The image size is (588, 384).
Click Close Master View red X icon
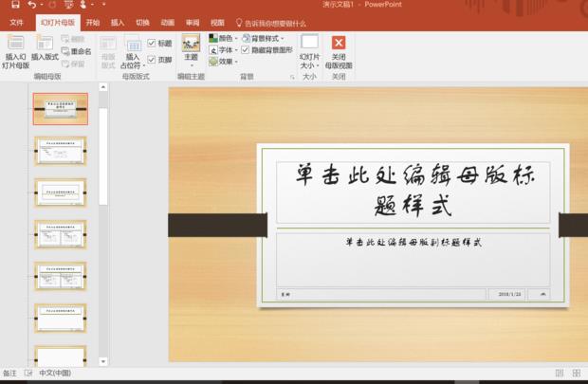(x=339, y=43)
